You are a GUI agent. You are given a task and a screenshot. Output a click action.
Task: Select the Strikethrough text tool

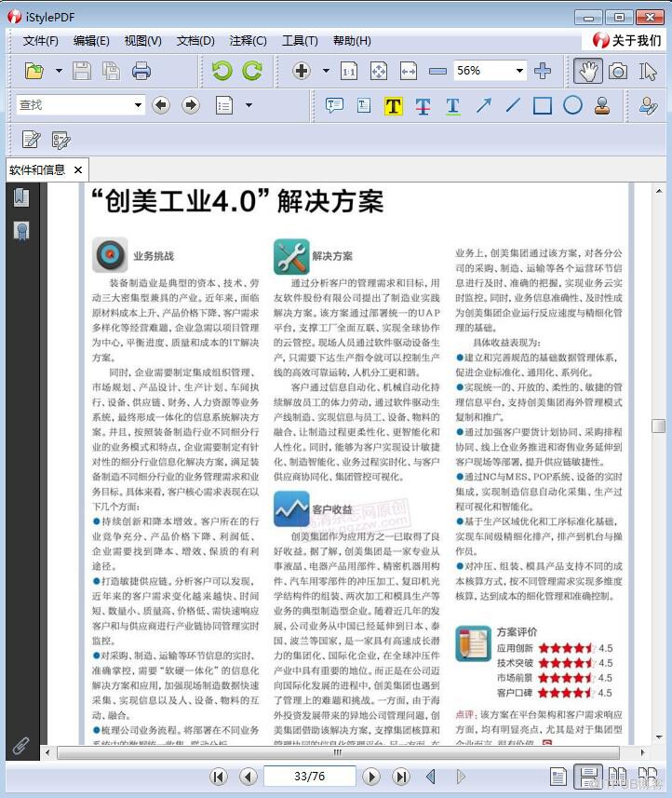pos(423,106)
